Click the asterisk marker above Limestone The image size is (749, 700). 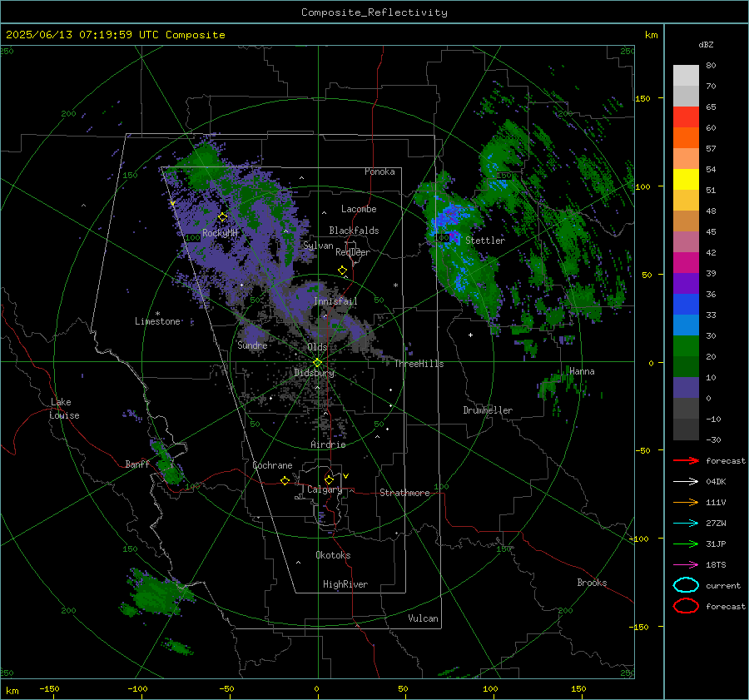tap(157, 314)
